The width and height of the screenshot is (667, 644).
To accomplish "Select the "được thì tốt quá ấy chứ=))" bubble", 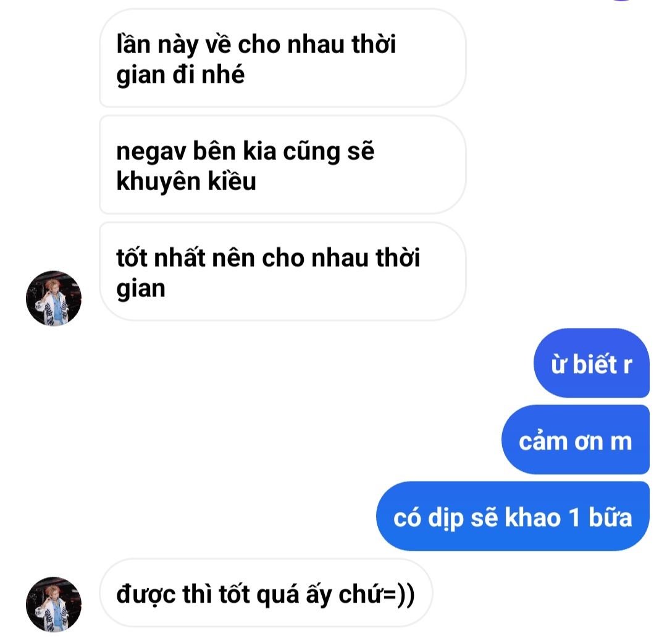I will [x=266, y=593].
